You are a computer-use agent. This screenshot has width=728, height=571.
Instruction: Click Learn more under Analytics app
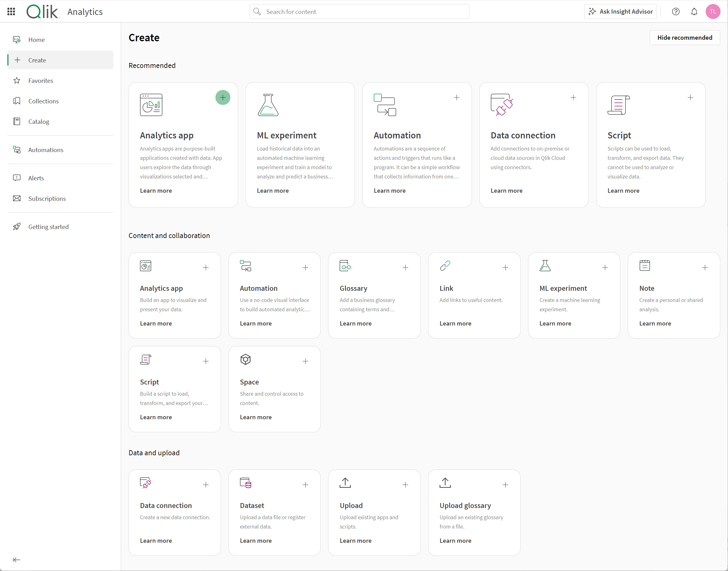[156, 190]
